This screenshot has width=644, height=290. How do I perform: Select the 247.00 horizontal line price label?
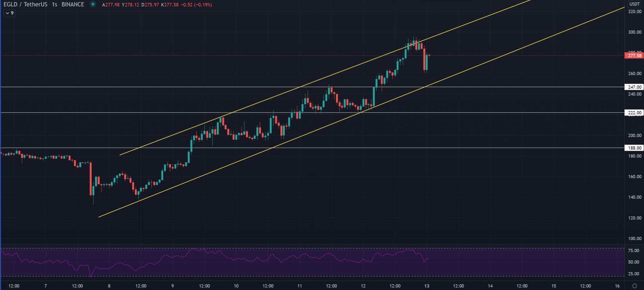634,87
